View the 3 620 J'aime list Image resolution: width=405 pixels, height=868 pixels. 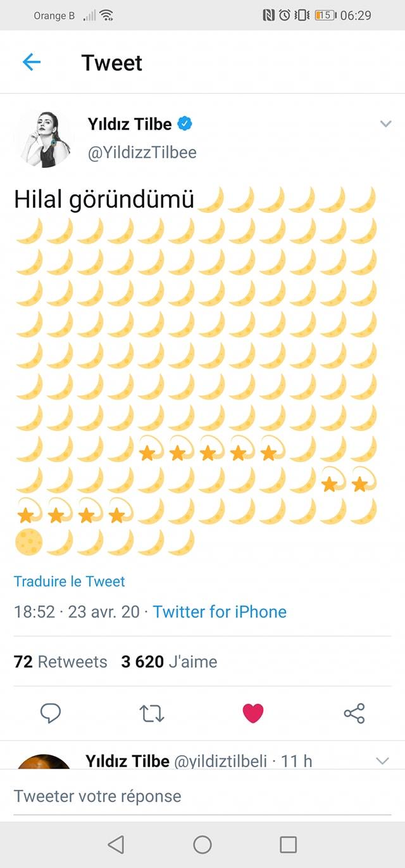pyautogui.click(x=169, y=661)
